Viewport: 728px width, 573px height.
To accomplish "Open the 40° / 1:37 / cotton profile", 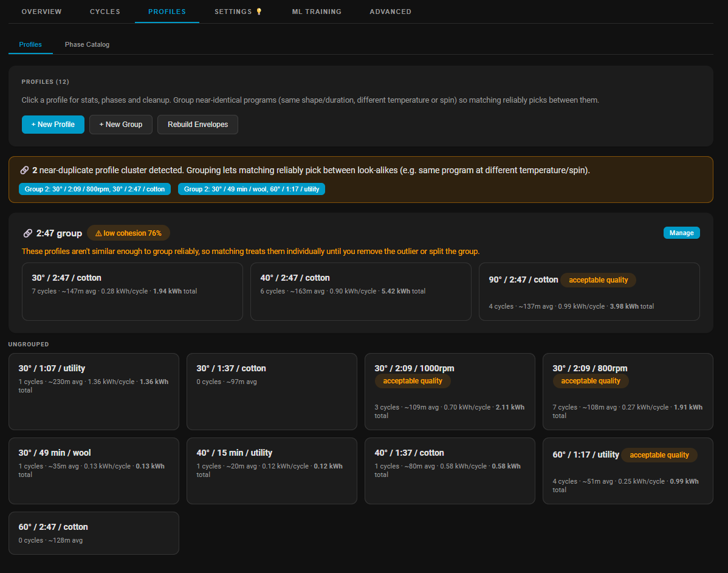I will coord(450,471).
